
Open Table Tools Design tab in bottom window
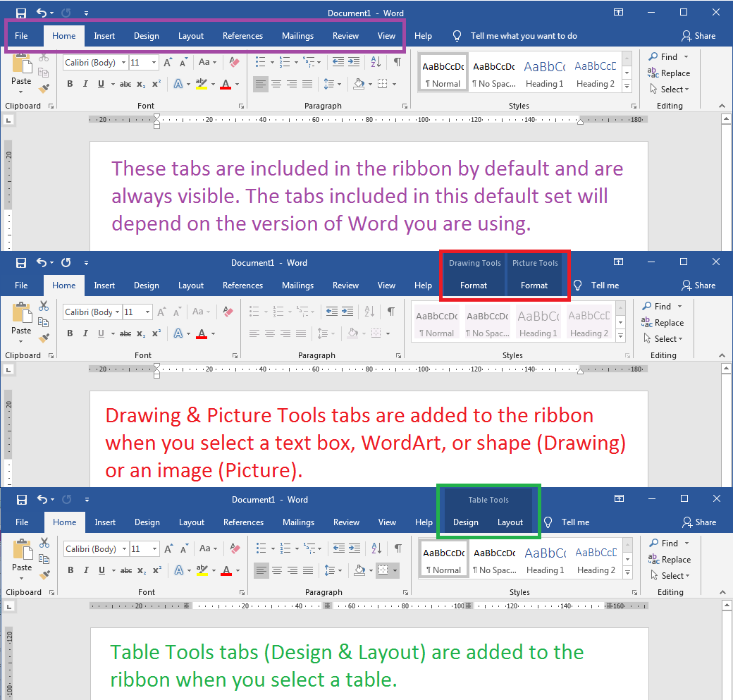tap(466, 522)
